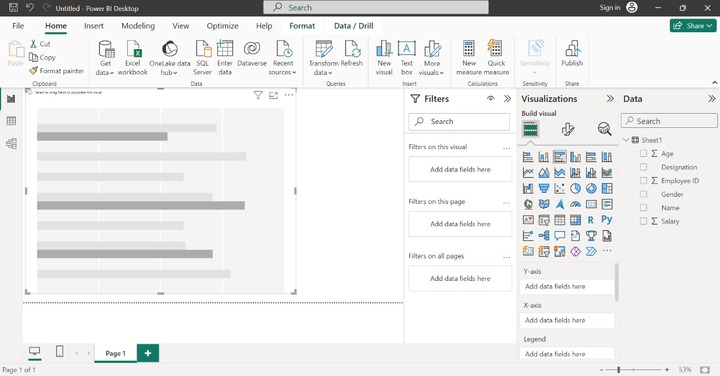720x376 pixels.
Task: Insert a Text box from ribbon
Action: point(407,57)
